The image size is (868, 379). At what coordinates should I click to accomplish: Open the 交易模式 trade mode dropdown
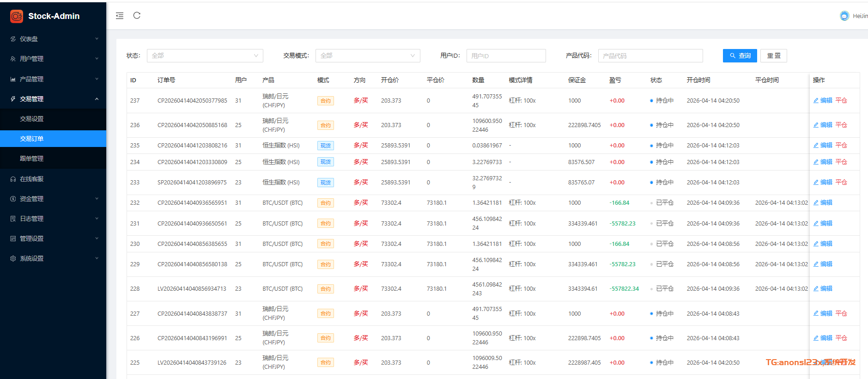(367, 56)
